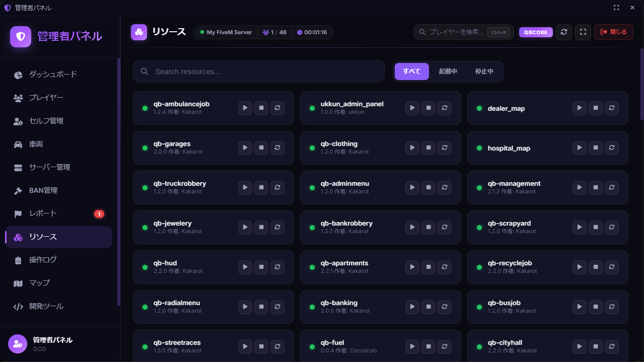Open セルフ管理 in the sidebar
The image size is (644, 362).
click(x=59, y=121)
